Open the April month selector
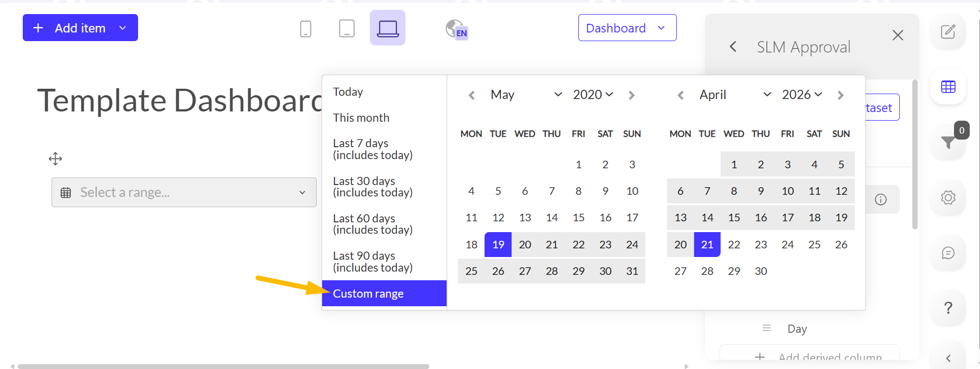 735,95
